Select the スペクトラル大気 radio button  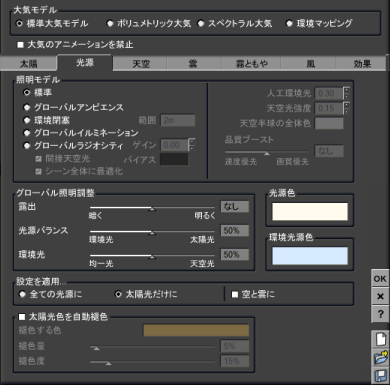pos(201,23)
